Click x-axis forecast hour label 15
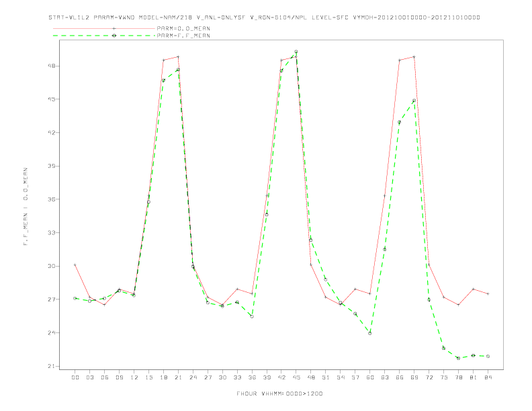Image resolution: width=532 pixels, height=411 pixels. [148, 377]
